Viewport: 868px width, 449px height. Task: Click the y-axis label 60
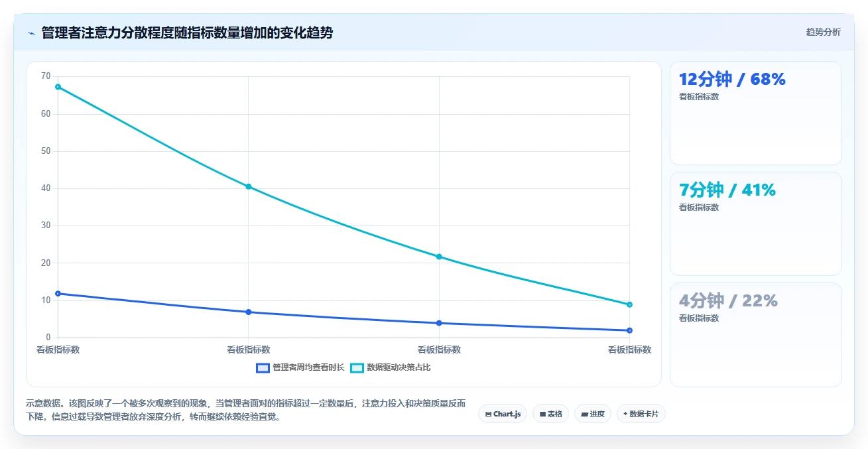tap(46, 114)
